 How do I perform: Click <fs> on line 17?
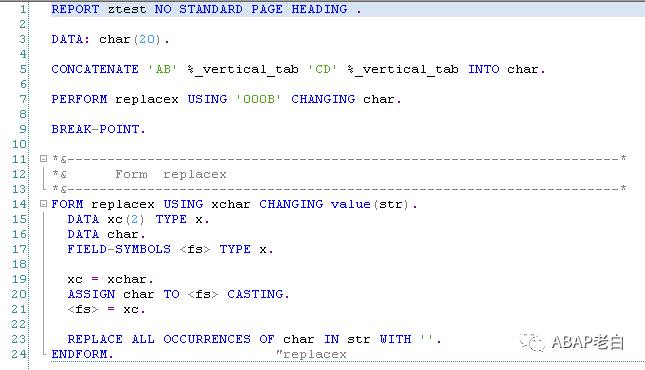click(x=195, y=249)
